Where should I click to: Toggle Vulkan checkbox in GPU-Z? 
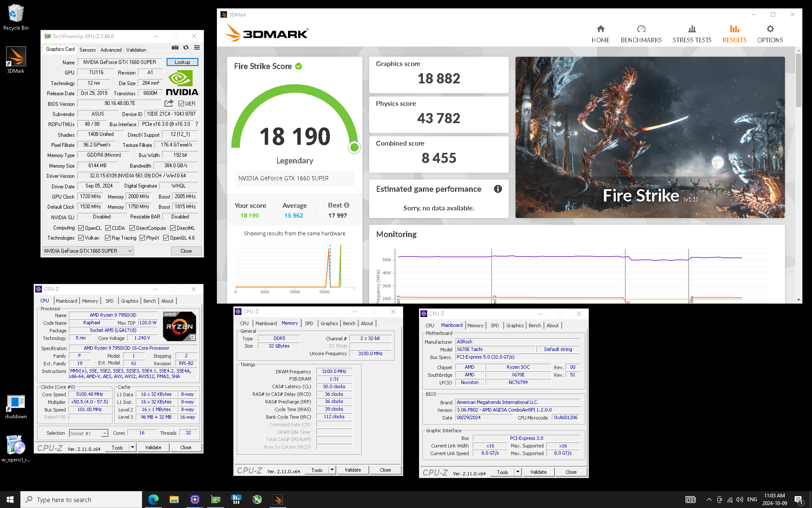tap(81, 238)
